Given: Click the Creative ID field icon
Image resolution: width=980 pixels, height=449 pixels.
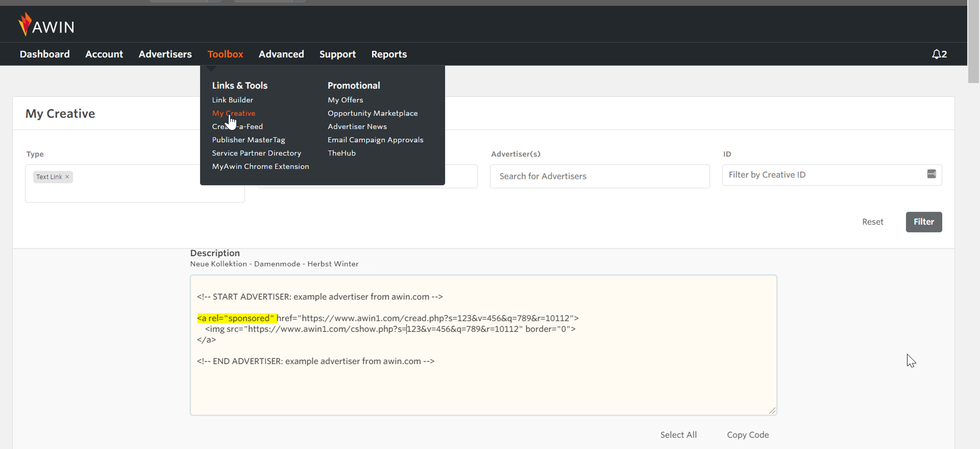Looking at the screenshot, I should point(931,174).
